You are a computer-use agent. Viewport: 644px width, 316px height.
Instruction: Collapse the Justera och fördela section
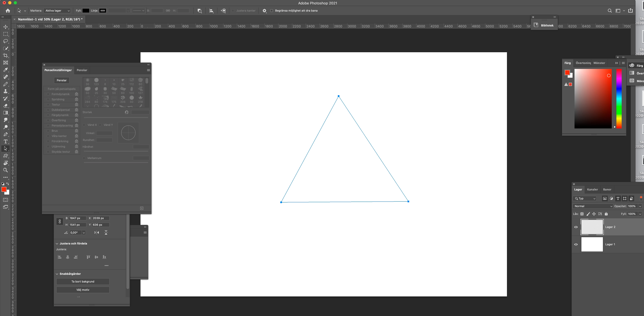(x=57, y=243)
